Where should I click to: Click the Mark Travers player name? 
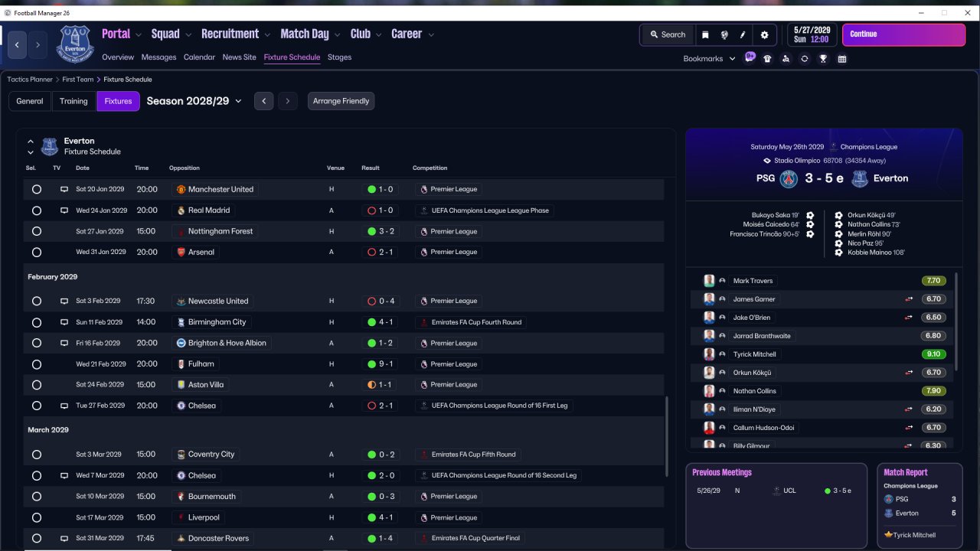753,281
